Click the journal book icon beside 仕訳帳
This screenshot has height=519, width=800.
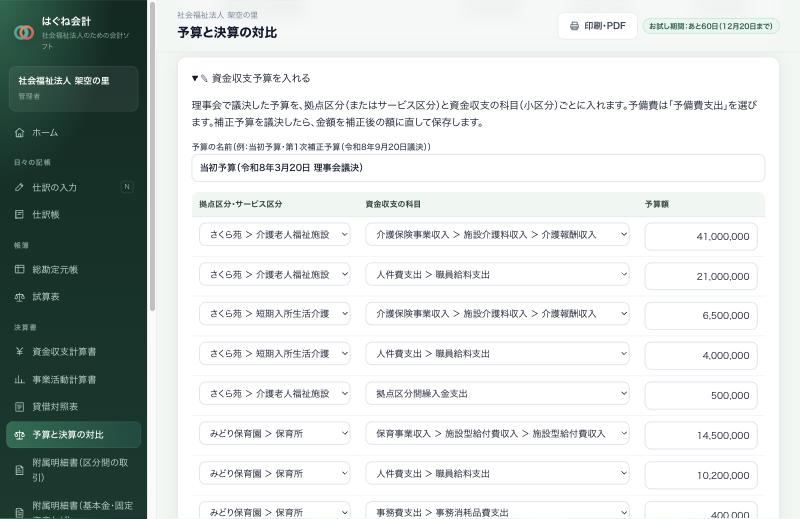click(x=19, y=214)
